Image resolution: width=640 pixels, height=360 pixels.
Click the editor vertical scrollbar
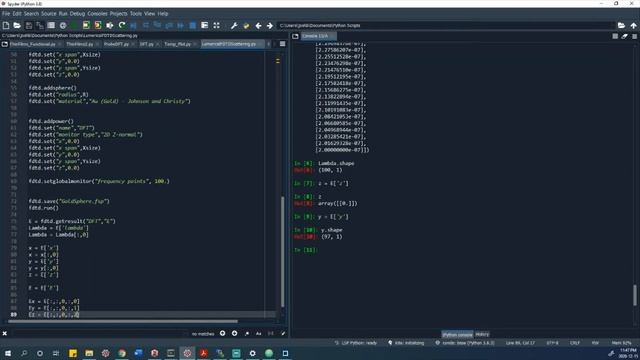(282, 251)
